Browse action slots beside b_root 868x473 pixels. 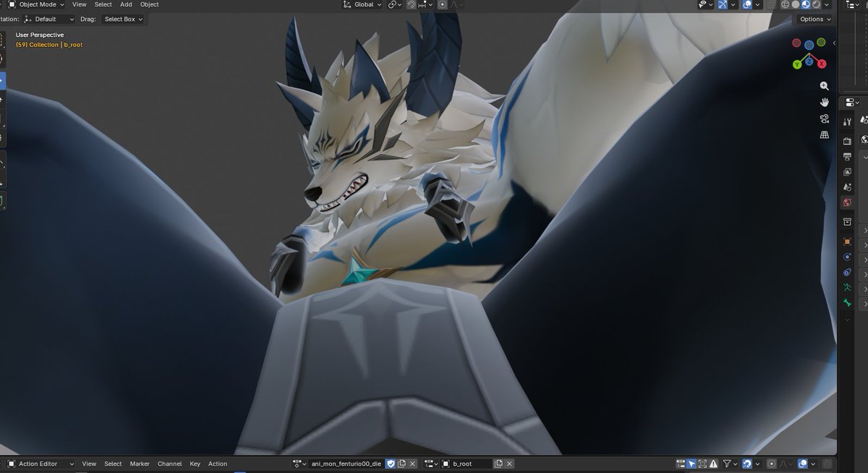[431, 464]
